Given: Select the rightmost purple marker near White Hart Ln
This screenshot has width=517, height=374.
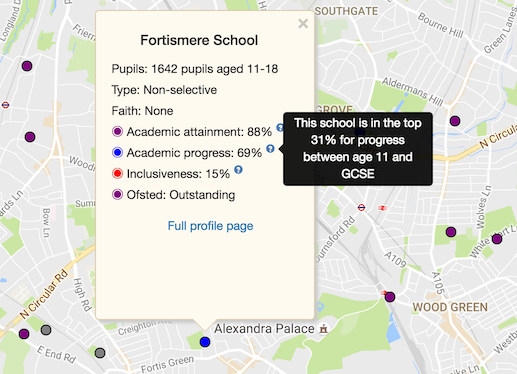Looking at the screenshot, I should 497,239.
